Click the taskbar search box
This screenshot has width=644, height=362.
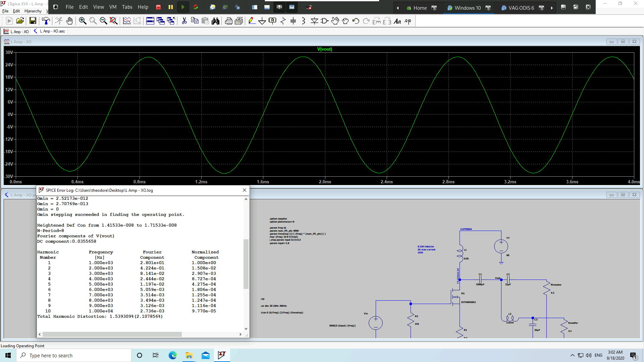(x=74, y=355)
